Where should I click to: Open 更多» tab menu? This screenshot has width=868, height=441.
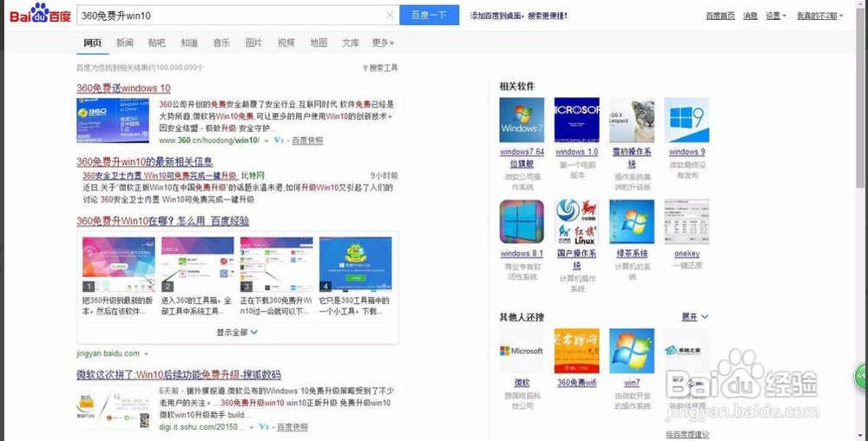383,43
